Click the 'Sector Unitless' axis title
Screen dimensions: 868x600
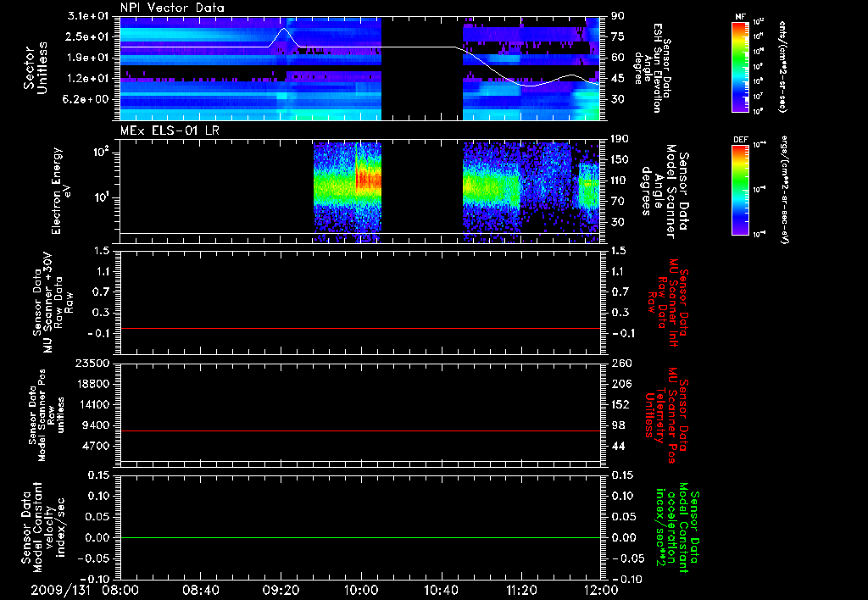tap(36, 68)
